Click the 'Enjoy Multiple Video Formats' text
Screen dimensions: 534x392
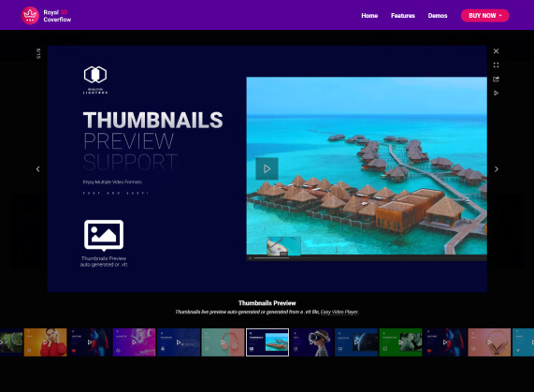click(x=112, y=181)
